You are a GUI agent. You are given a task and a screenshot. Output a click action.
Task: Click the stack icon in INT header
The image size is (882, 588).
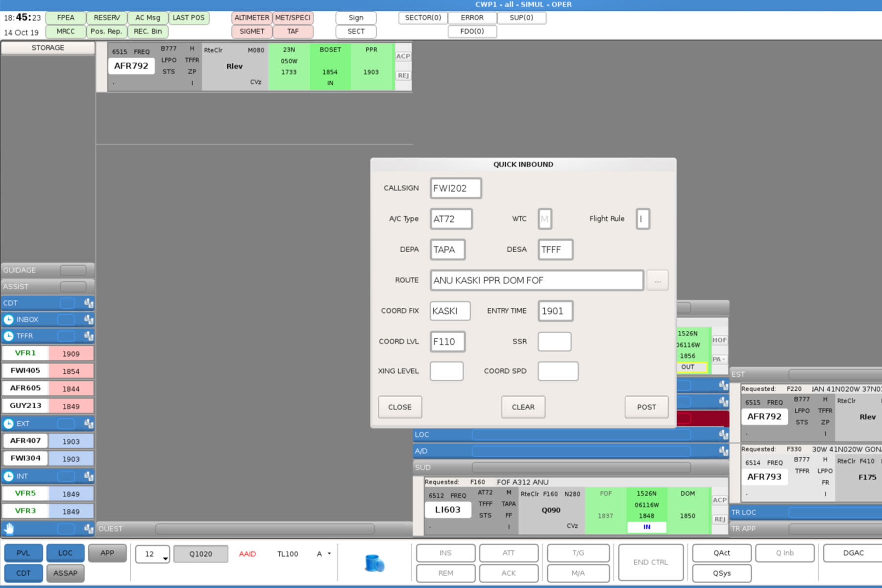coord(89,476)
